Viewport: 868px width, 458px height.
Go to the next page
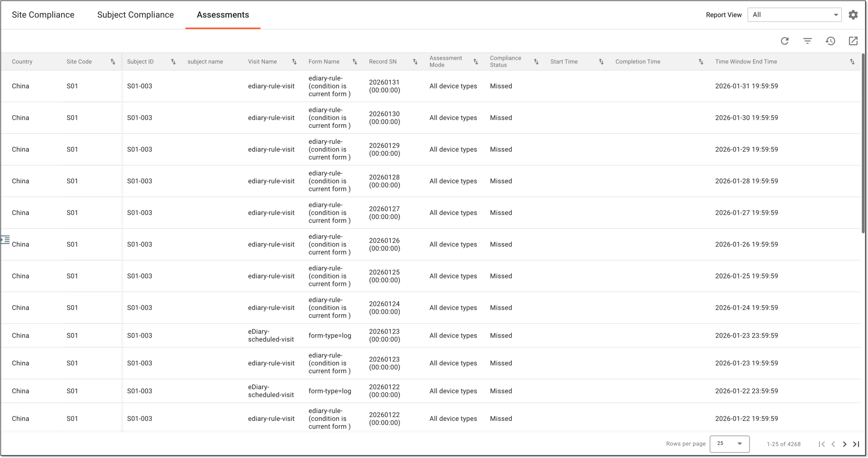pyautogui.click(x=844, y=444)
